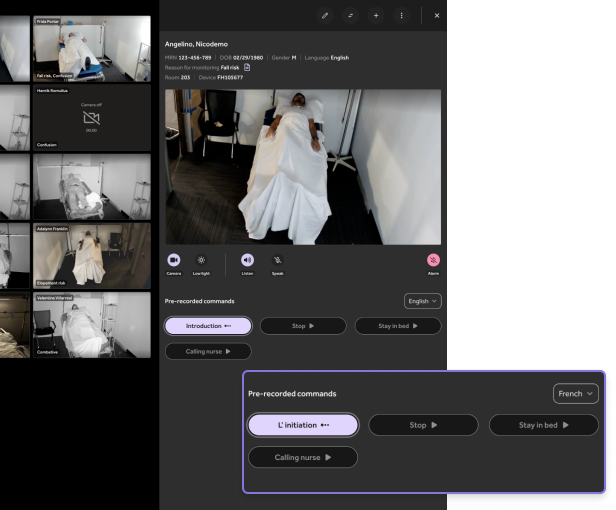Toggle the Camera button under the video

(174, 260)
